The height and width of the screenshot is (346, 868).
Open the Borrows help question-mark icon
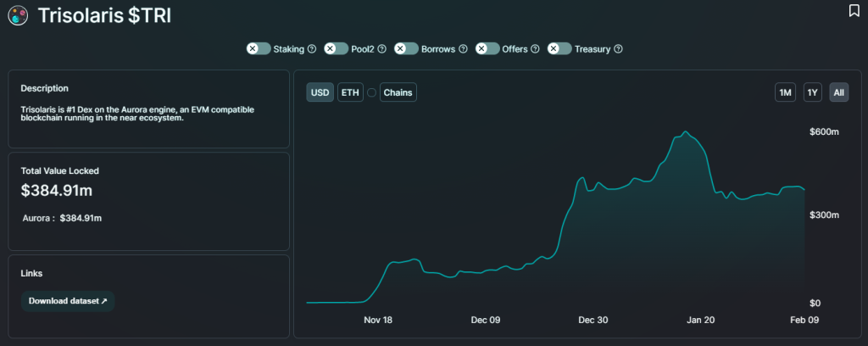pos(463,48)
